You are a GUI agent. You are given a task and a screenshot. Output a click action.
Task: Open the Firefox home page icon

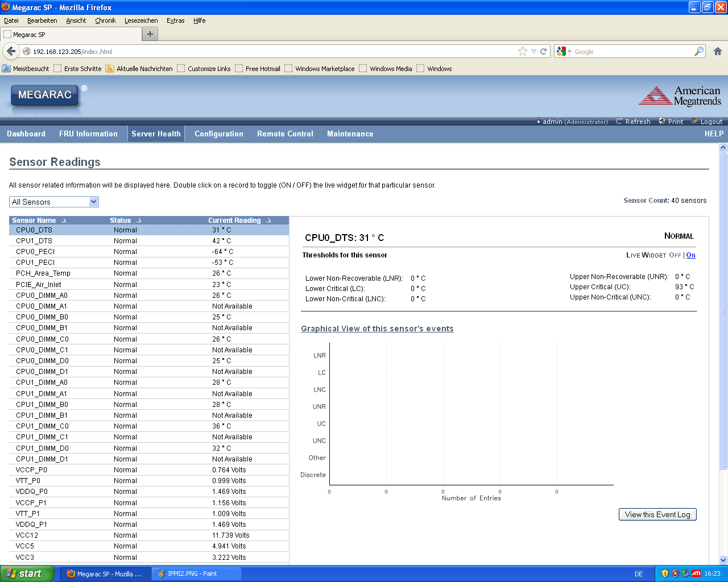717,51
